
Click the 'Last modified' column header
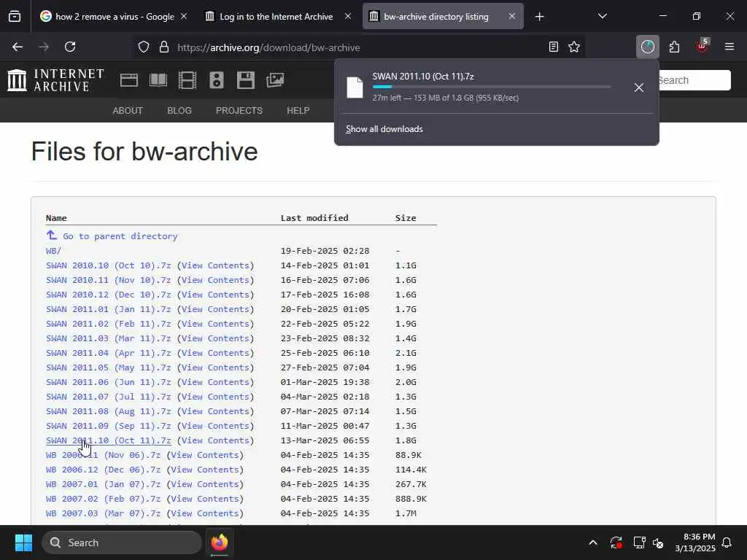pyautogui.click(x=314, y=217)
